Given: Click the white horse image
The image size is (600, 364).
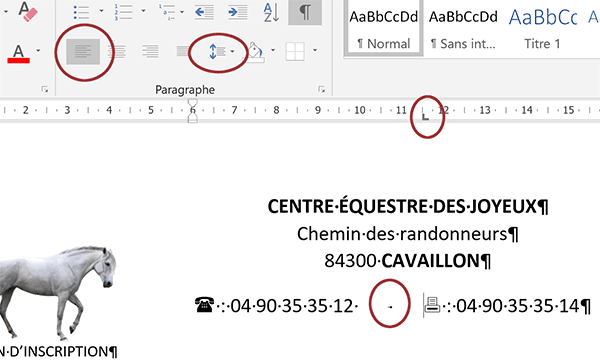Looking at the screenshot, I should point(57,293).
